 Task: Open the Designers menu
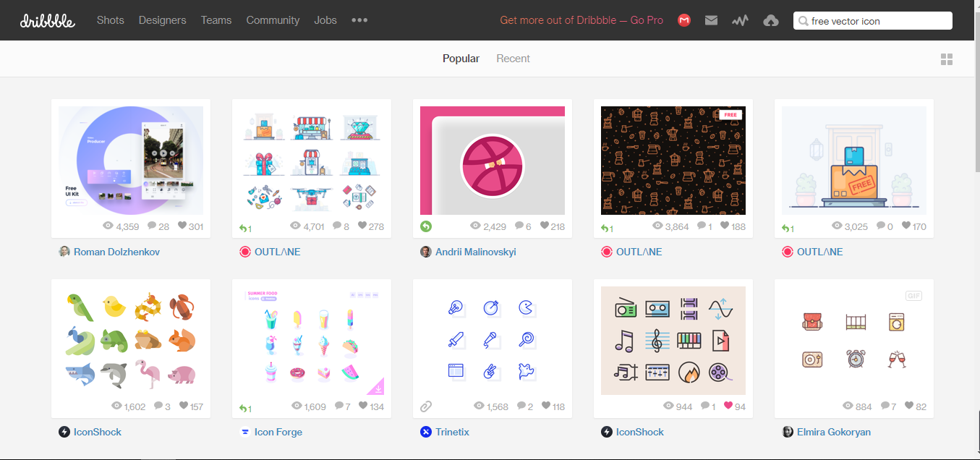tap(163, 20)
